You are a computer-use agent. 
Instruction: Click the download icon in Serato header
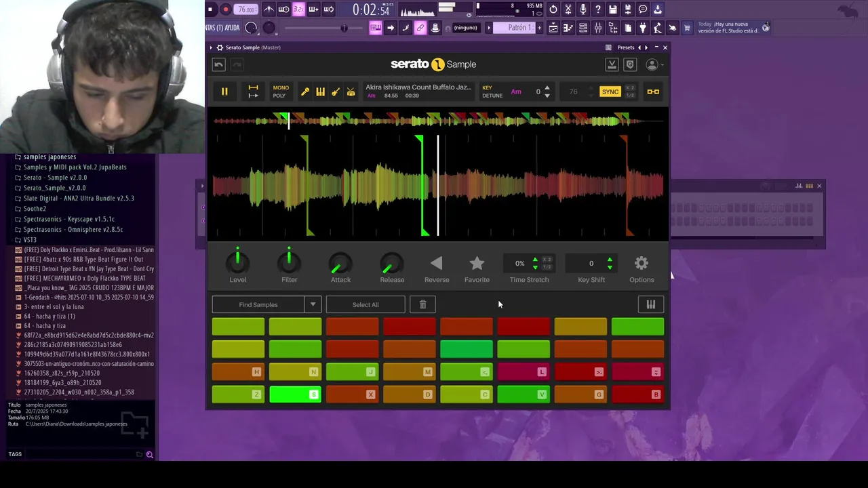click(x=612, y=64)
